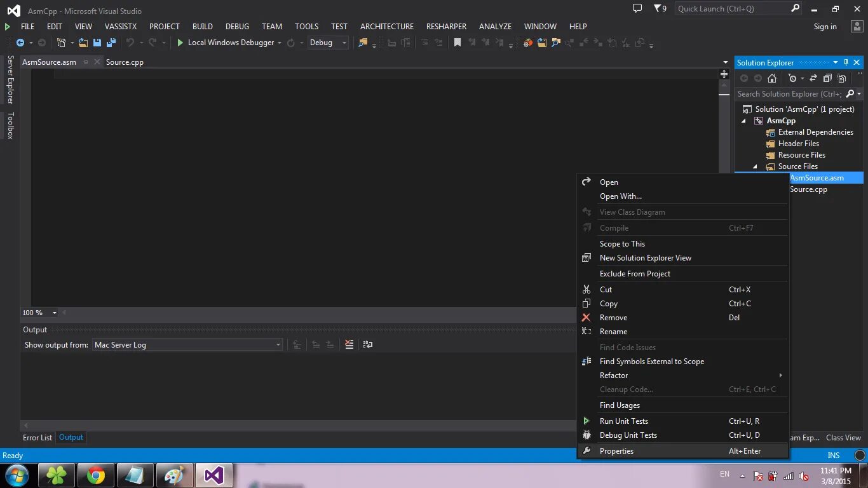Select the Solution 'AsmCpp' root node
Viewport: 868px width, 488px height.
click(x=804, y=109)
